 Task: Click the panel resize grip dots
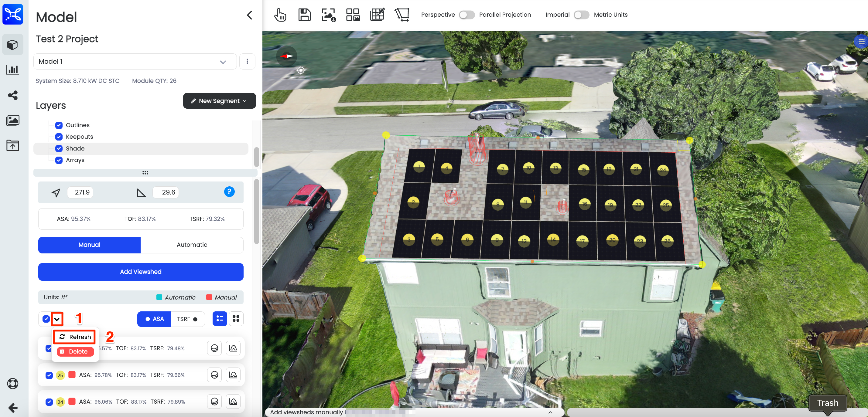(x=145, y=172)
